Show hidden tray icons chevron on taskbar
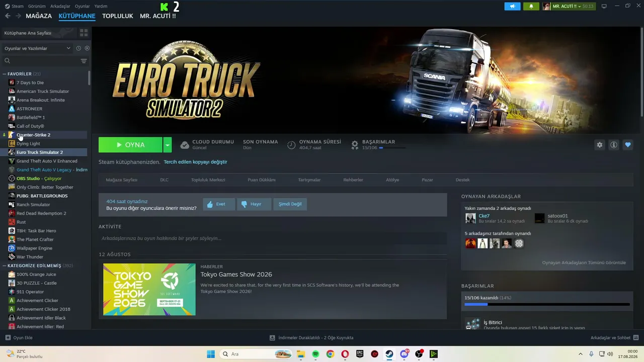644x362 pixels. [x=580, y=353]
